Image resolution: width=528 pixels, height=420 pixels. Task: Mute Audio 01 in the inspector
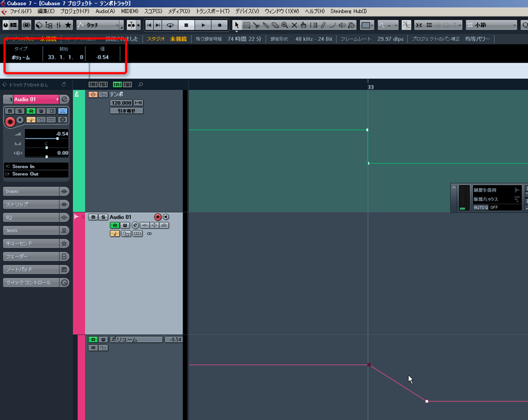click(x=10, y=111)
